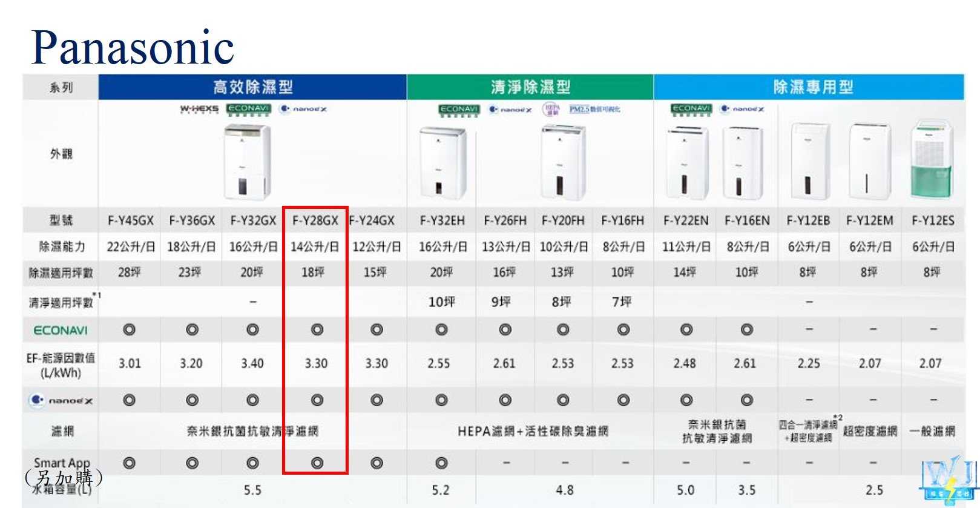This screenshot has width=980, height=508.
Task: Click the ECONAVI circle mark for F-Y45GX
Action: [x=129, y=330]
